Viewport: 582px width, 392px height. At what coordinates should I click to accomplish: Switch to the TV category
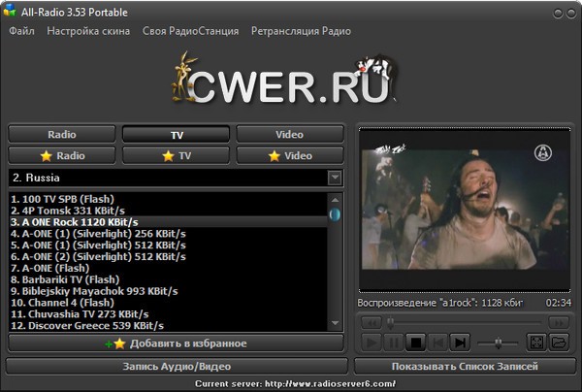click(177, 135)
